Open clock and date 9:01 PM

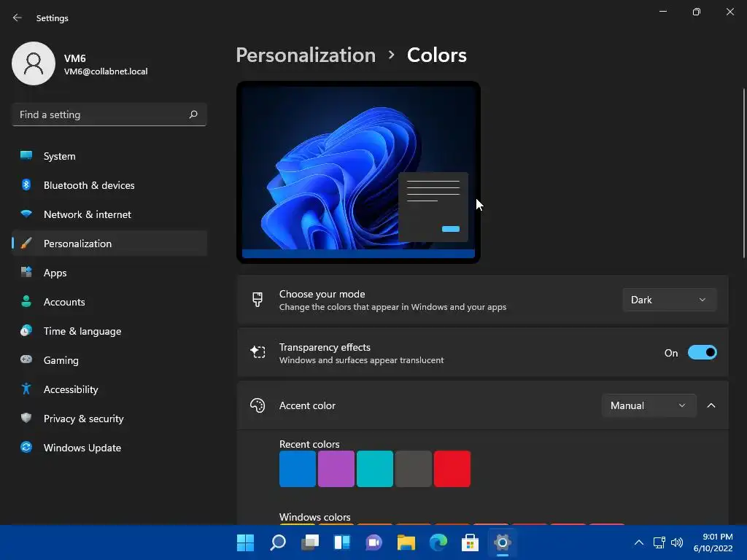point(713,542)
